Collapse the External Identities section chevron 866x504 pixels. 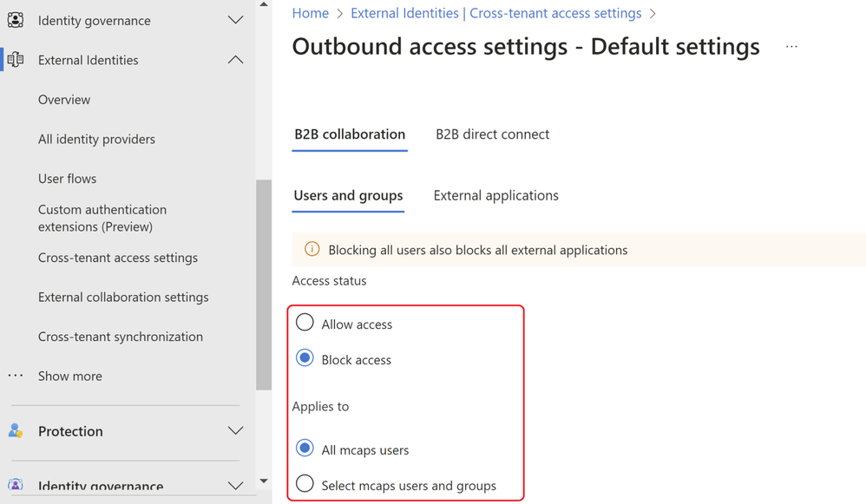point(235,60)
